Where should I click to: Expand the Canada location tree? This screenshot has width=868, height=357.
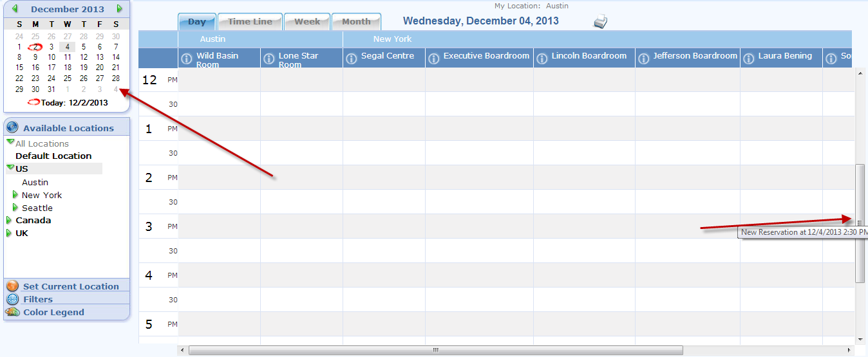pyautogui.click(x=9, y=221)
